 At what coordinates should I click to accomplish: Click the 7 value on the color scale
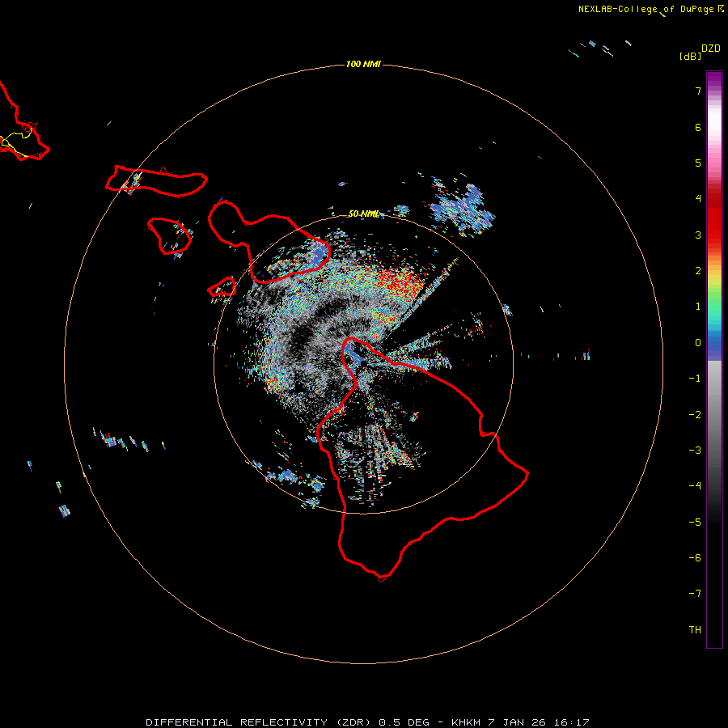698,91
